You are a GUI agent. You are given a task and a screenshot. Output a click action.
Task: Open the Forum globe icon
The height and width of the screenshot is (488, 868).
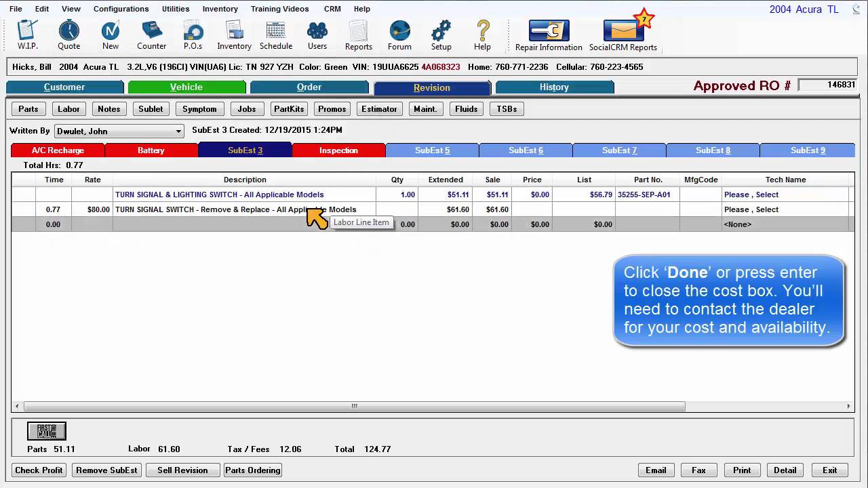coord(399,35)
